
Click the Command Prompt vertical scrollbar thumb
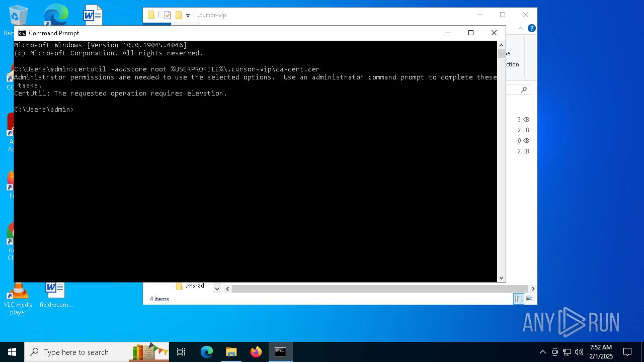501,54
